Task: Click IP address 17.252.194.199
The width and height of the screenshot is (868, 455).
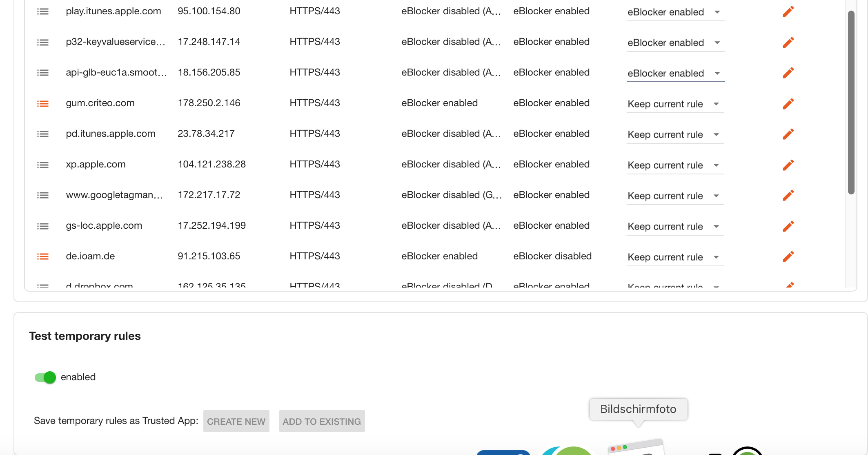Action: [212, 225]
